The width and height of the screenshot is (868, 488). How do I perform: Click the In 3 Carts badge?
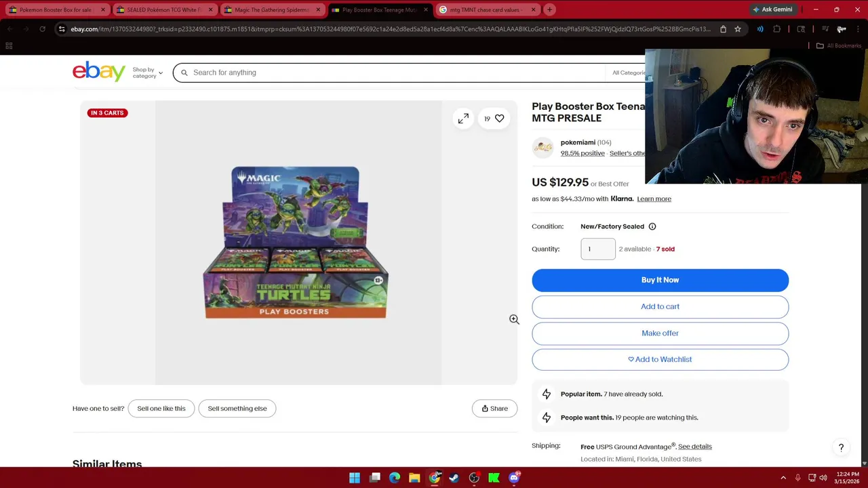[x=107, y=113]
